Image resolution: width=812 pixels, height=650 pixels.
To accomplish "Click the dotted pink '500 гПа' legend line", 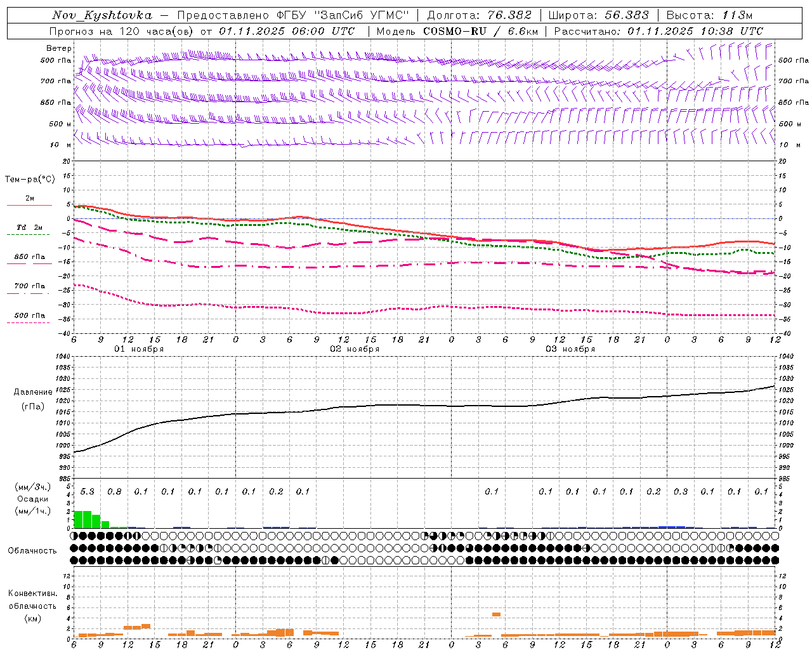I will [x=29, y=323].
